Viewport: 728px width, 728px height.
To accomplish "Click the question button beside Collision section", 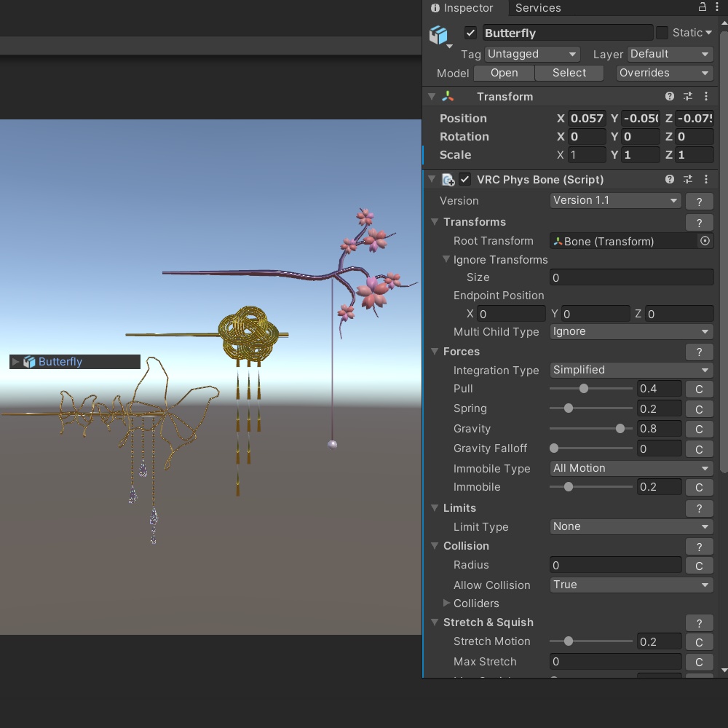I will (x=699, y=547).
